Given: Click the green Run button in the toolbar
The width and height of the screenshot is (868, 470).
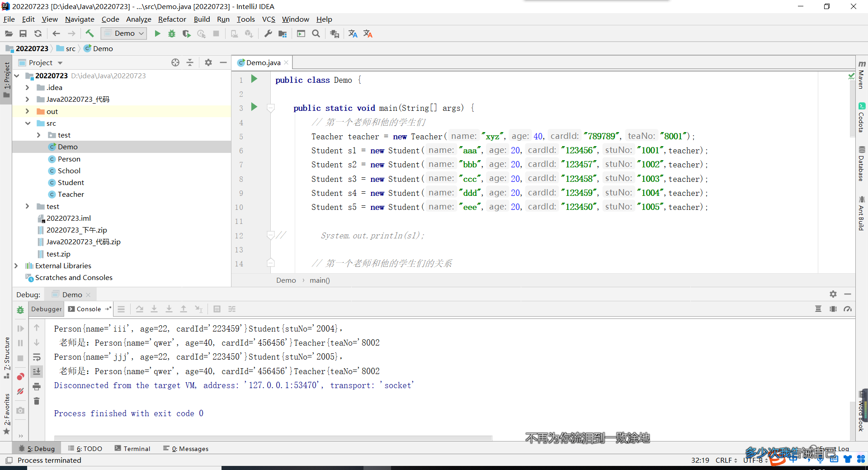Looking at the screenshot, I should click(x=157, y=33).
